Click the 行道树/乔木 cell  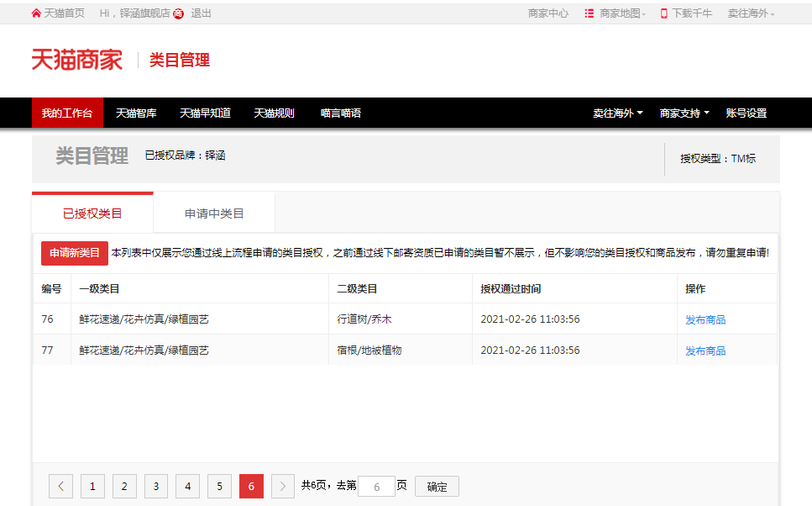(x=364, y=319)
